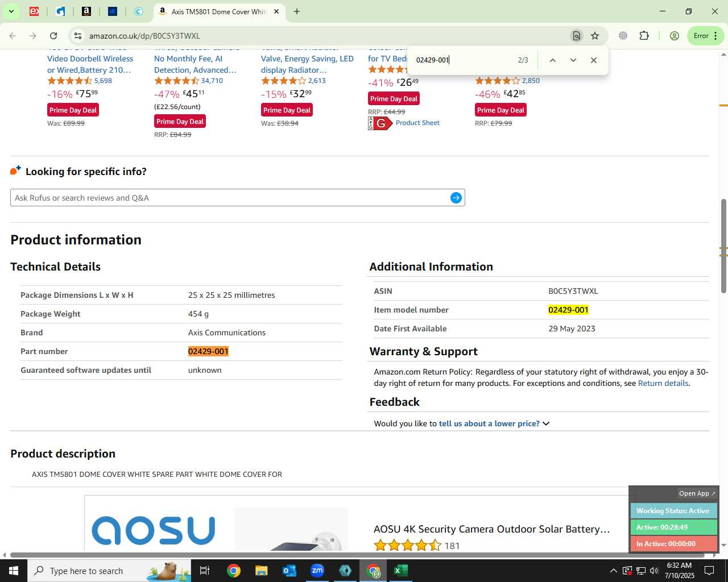The width and height of the screenshot is (728, 582).
Task: Open the 34,710 ratings link
Action: click(x=212, y=81)
